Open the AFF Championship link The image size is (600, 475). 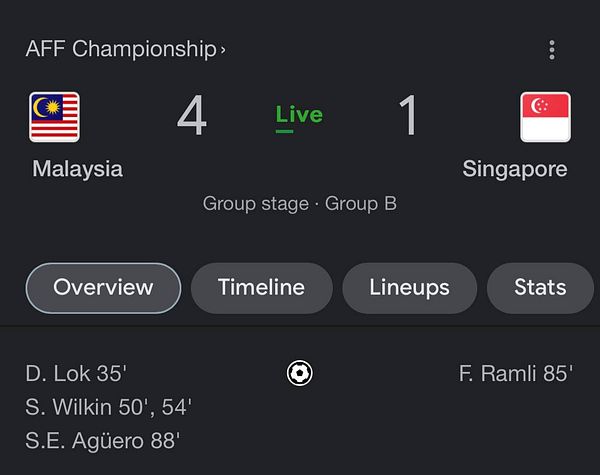[x=120, y=49]
